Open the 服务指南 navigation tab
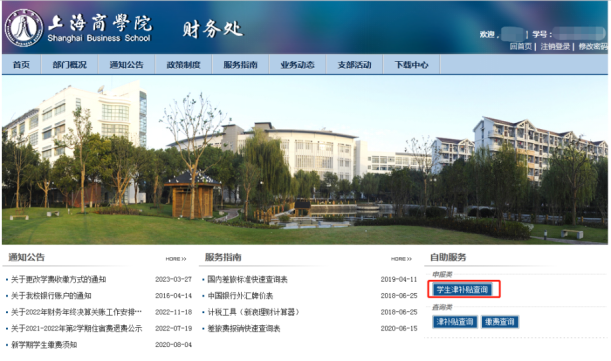This screenshot has height=361, width=611. (x=240, y=64)
